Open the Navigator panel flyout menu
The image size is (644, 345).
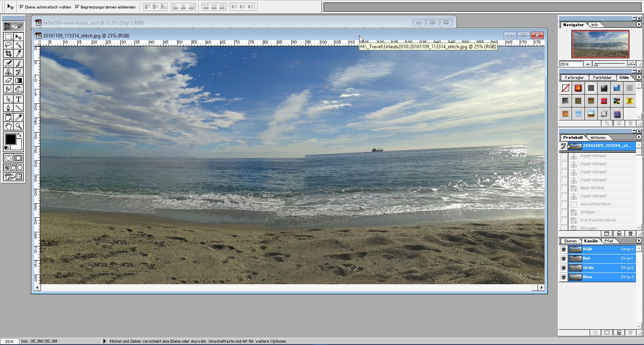[x=639, y=25]
